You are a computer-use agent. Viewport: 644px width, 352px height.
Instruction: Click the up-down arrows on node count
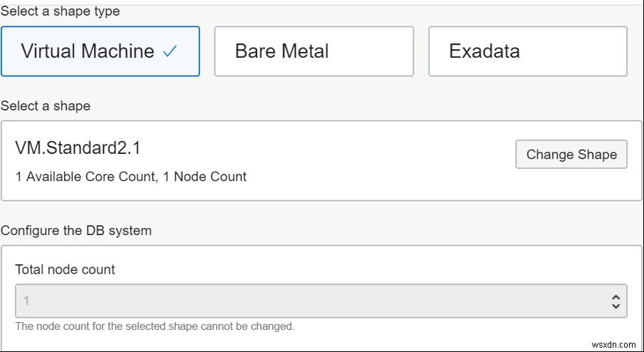click(x=616, y=301)
